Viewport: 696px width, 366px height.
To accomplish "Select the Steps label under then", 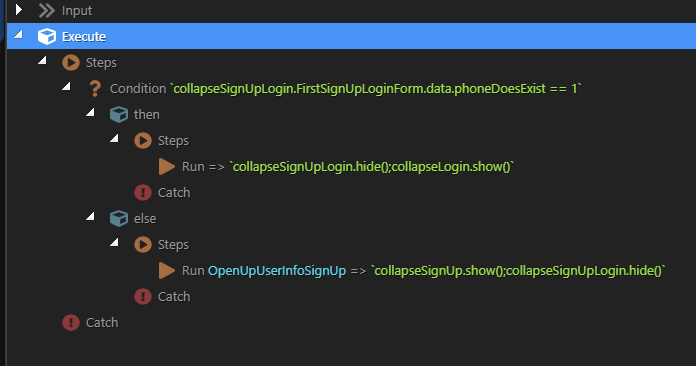I will 173,141.
